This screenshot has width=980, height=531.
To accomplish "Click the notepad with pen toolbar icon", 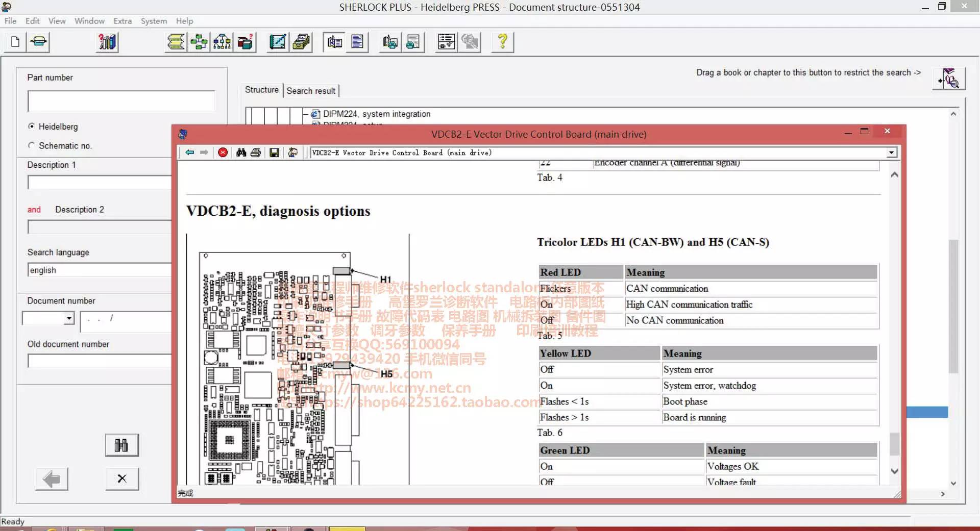I will 278,42.
